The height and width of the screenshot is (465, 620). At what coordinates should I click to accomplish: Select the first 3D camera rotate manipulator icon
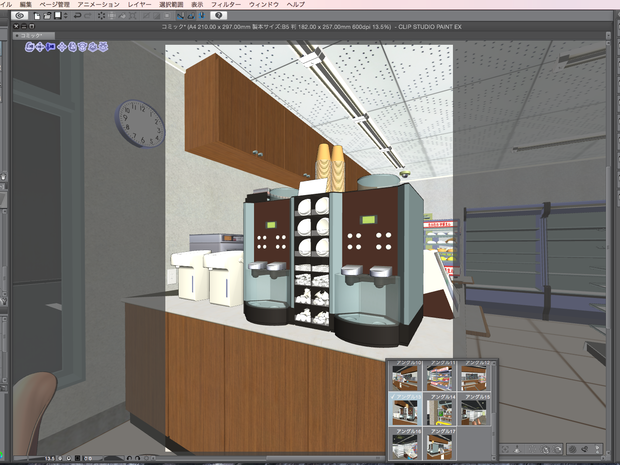(x=30, y=47)
